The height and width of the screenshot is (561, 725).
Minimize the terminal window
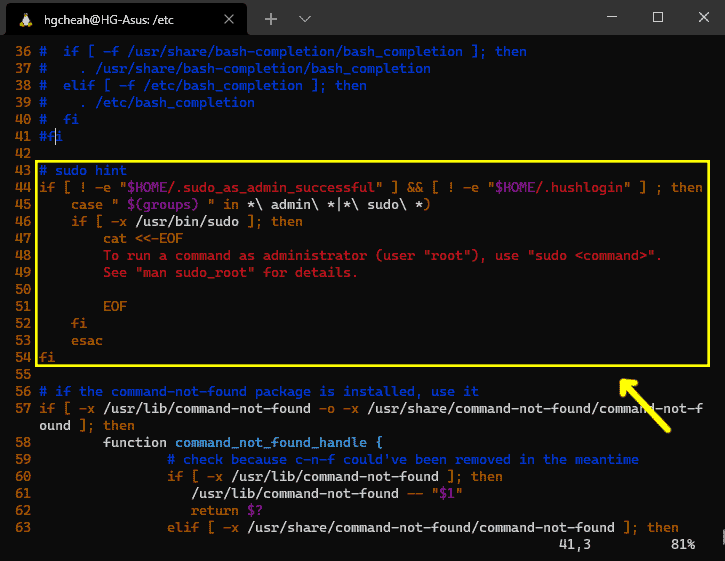(612, 18)
